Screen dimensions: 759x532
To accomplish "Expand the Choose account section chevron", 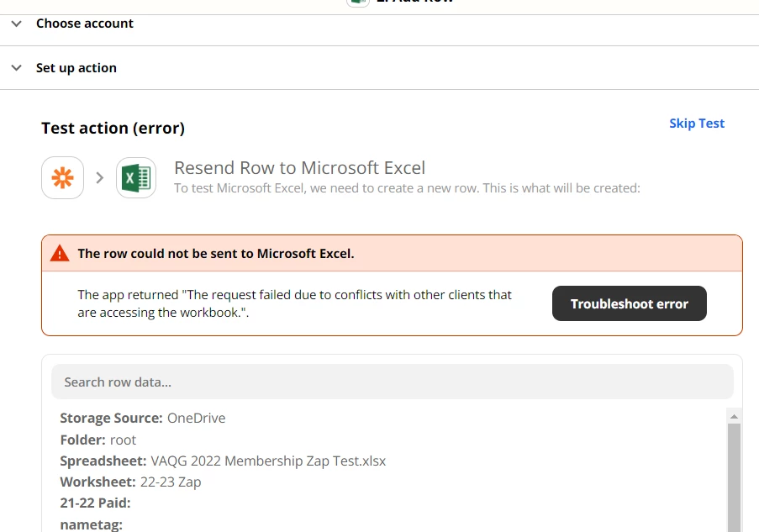I will (x=17, y=24).
